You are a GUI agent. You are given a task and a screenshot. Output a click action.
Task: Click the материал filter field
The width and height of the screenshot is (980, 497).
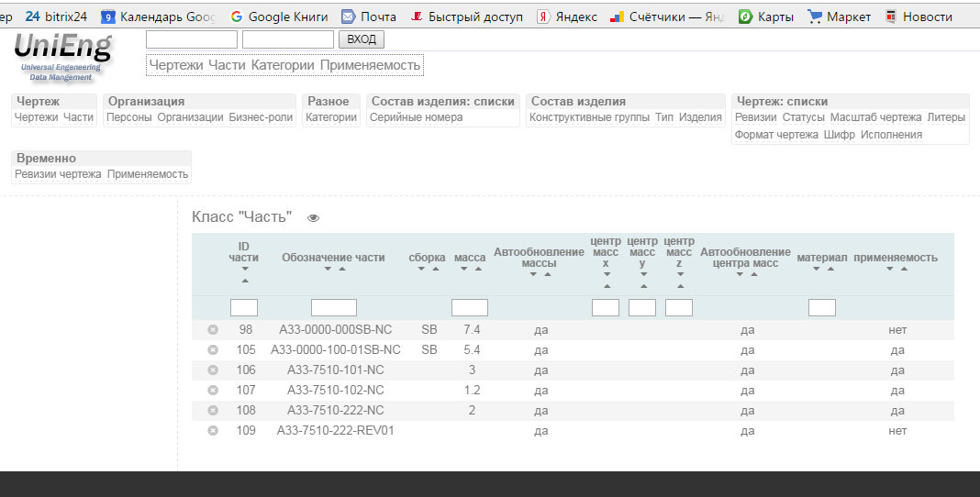point(822,308)
